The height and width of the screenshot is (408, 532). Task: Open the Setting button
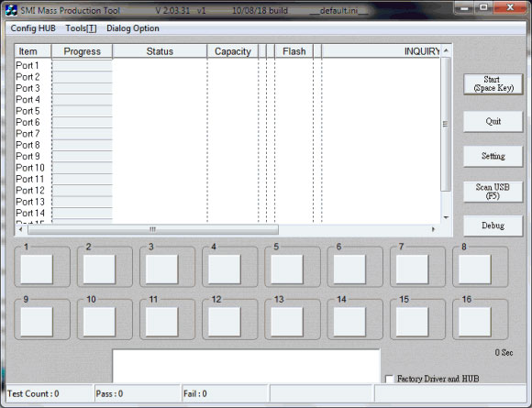coord(493,156)
